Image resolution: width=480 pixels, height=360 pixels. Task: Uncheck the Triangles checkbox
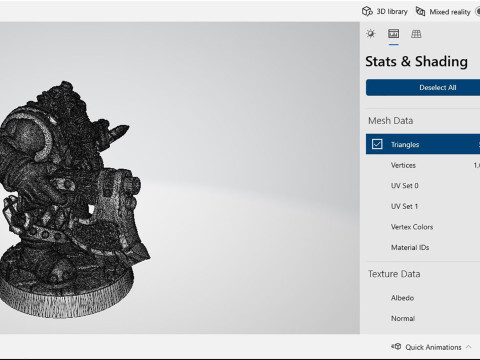(377, 144)
